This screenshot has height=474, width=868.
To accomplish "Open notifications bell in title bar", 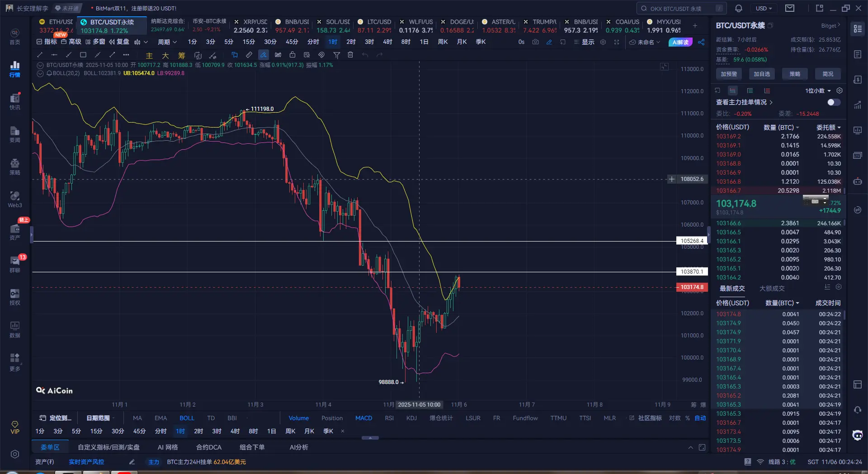I will [x=739, y=8].
